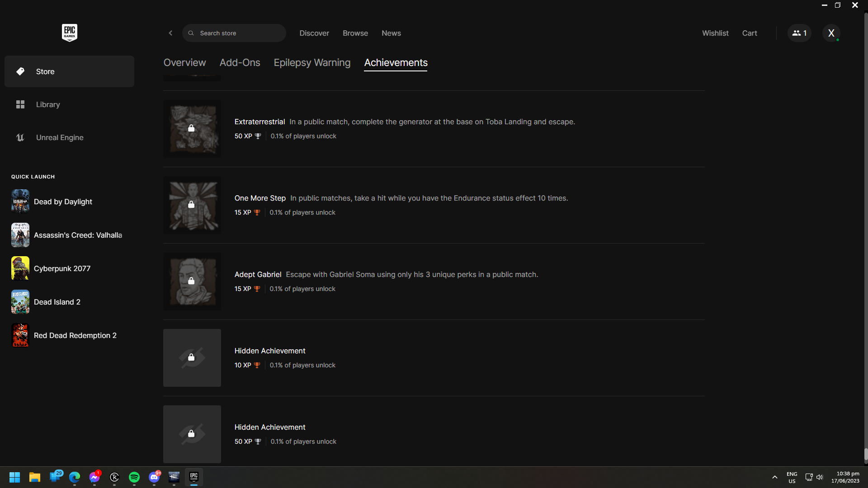Open the volume control in system tray
868x488 pixels.
[820, 477]
